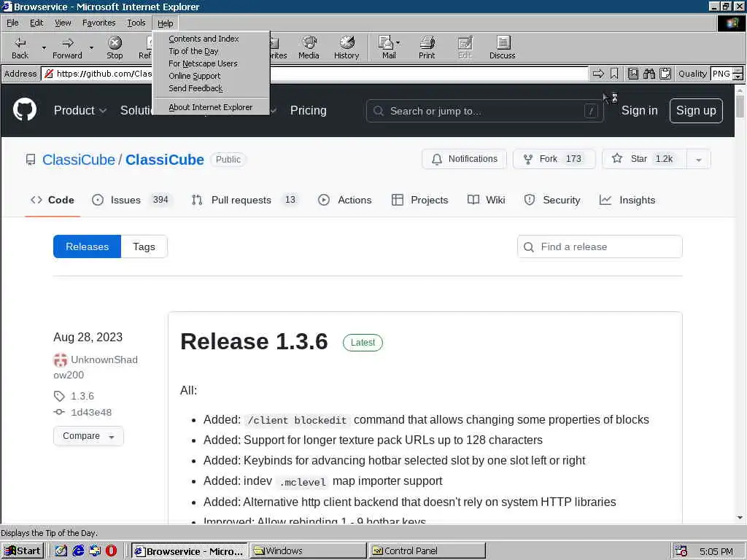Click the UnknownShadow200 avatar
The image size is (747, 560).
click(x=60, y=360)
